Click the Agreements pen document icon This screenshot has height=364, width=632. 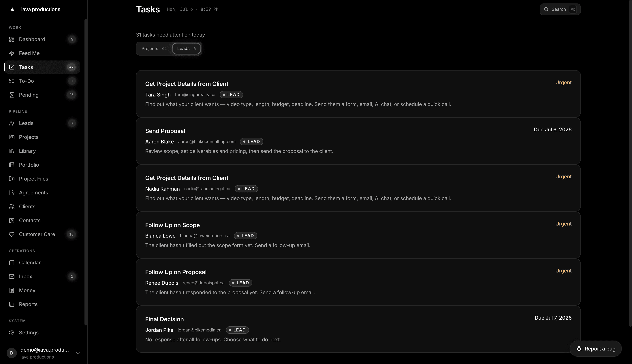(x=12, y=192)
